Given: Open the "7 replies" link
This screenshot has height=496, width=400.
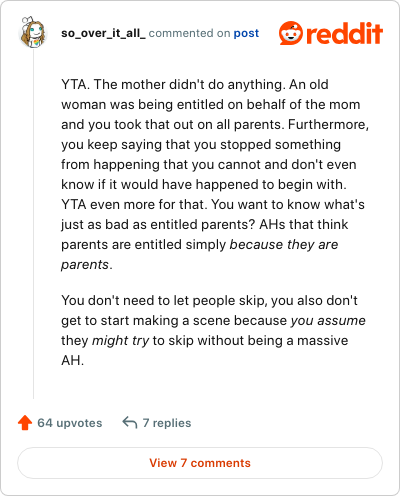Looking at the screenshot, I should tap(167, 423).
